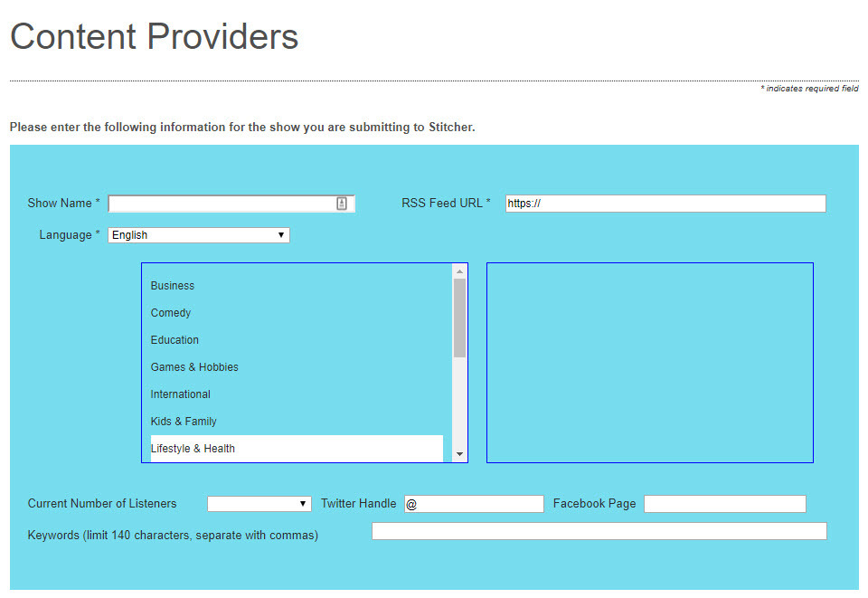
Task: Click the Show Name input field
Action: point(231,204)
